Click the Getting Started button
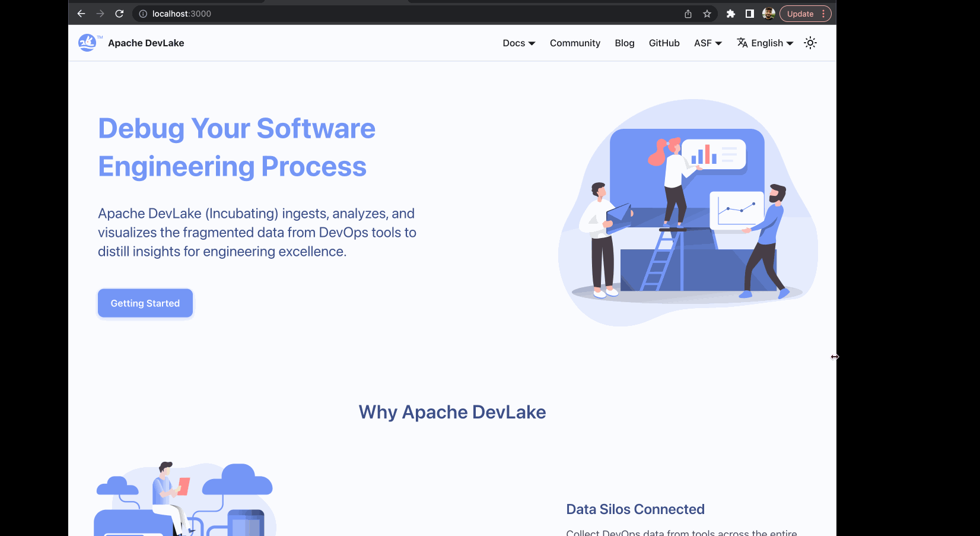Image resolution: width=980 pixels, height=536 pixels. click(145, 303)
